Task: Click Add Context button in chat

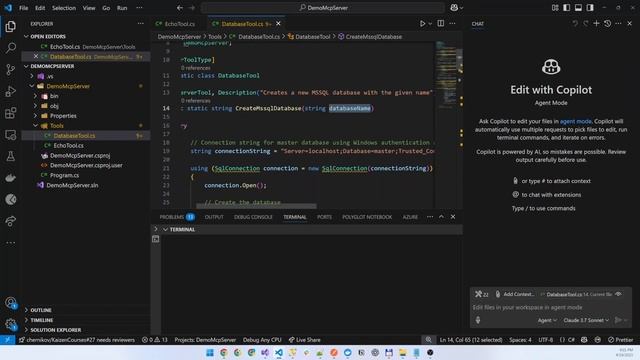Action: tap(514, 294)
